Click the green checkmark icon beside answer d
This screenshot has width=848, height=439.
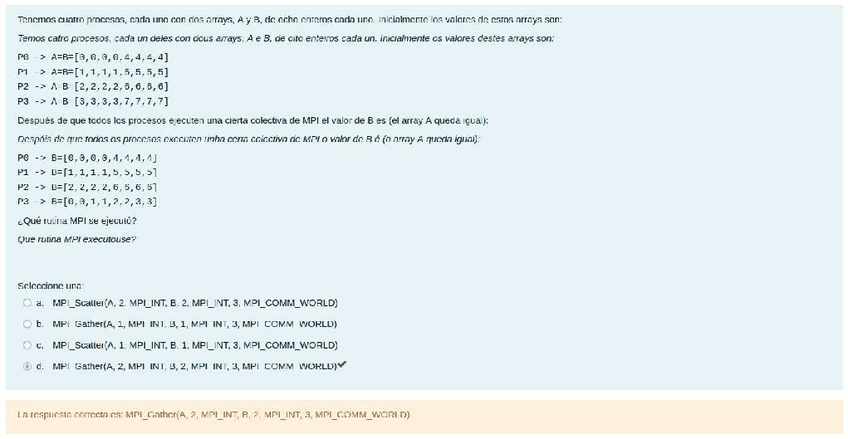[x=341, y=365]
